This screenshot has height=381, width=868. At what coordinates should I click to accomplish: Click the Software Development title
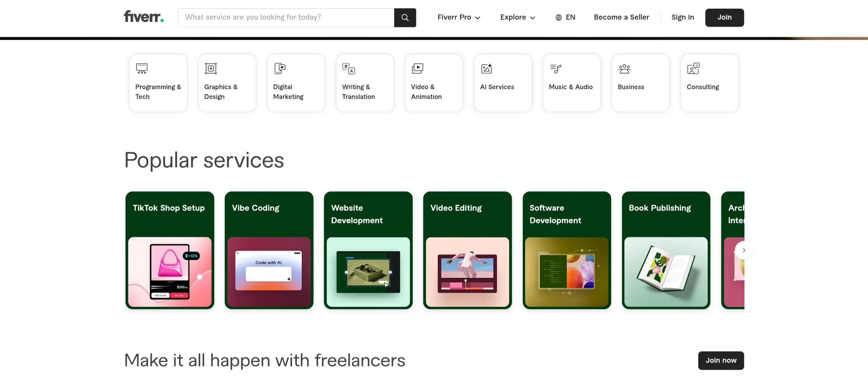555,214
